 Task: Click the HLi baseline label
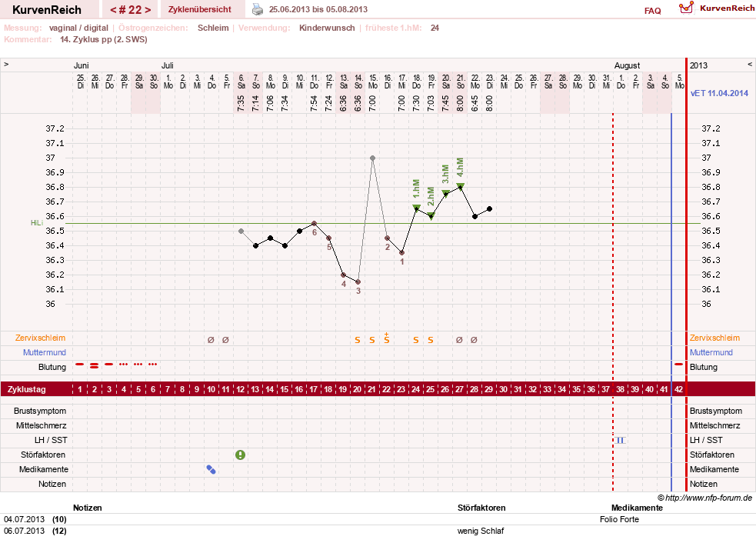(x=37, y=223)
